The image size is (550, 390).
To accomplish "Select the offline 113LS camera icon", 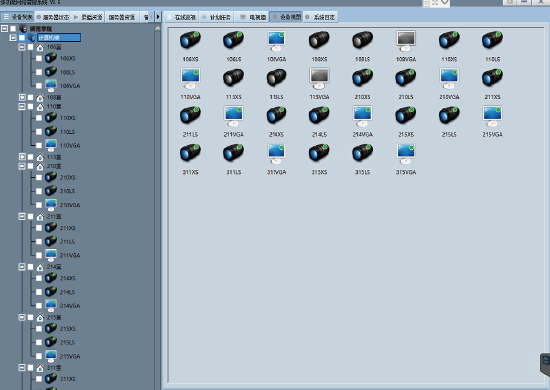I will [276, 78].
